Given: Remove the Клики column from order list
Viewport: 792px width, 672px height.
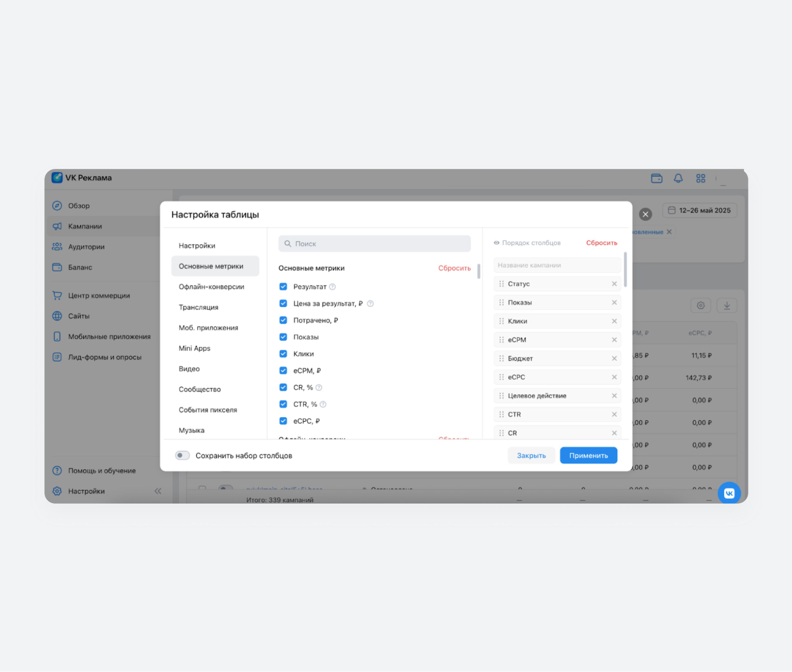Looking at the screenshot, I should tap(614, 321).
